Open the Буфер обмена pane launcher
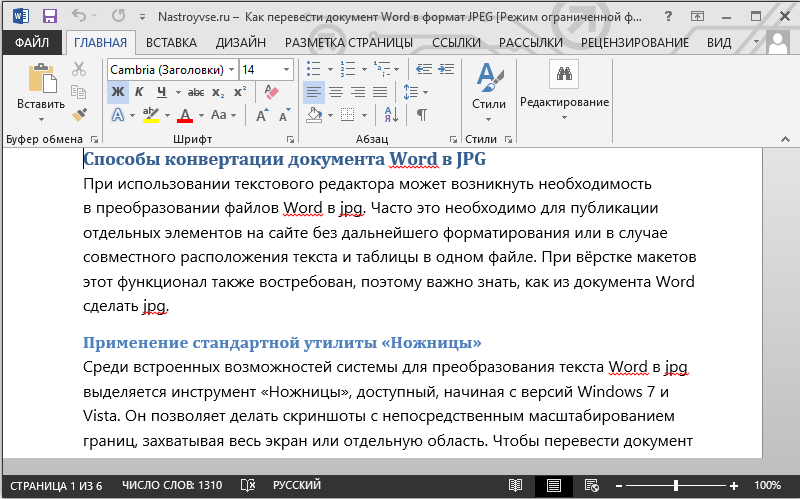The height and width of the screenshot is (499, 800). coord(94,139)
